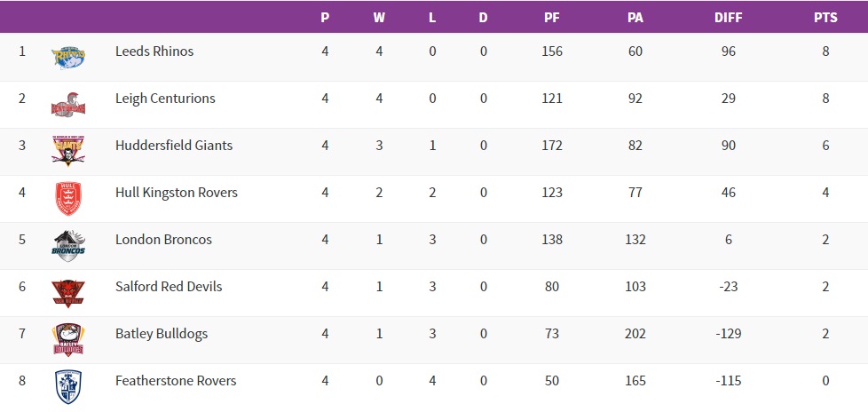Click the D column header

(x=484, y=18)
